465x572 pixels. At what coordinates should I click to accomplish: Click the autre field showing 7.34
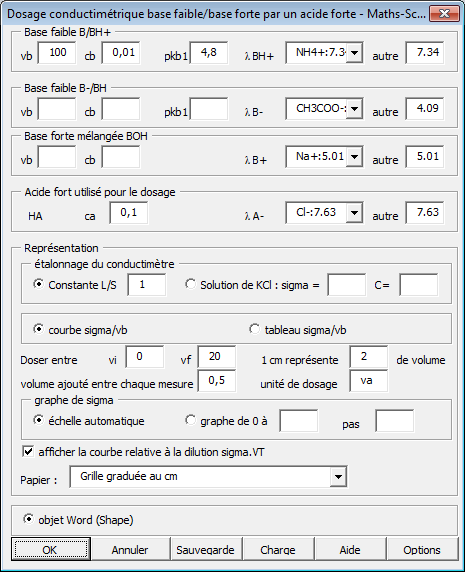pyautogui.click(x=425, y=53)
